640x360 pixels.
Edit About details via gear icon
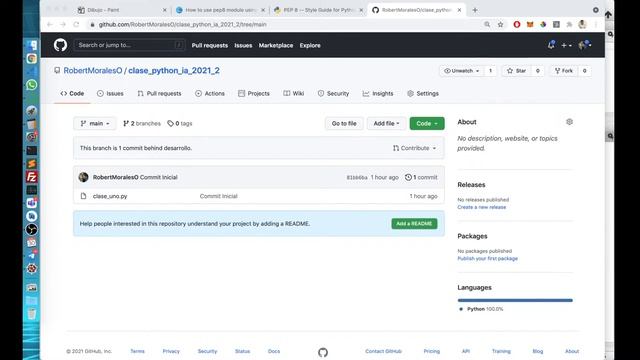pyautogui.click(x=569, y=122)
